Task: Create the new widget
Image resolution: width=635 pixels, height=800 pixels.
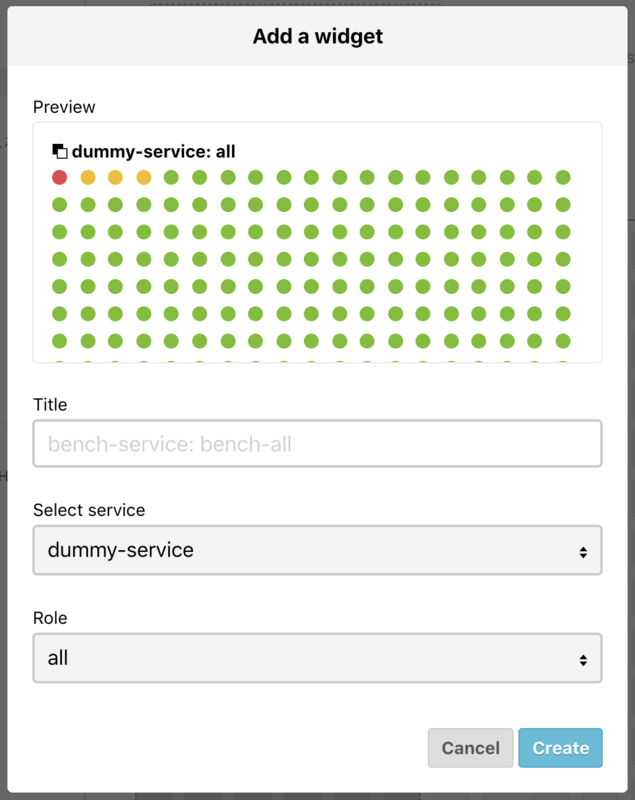Action: [x=560, y=747]
